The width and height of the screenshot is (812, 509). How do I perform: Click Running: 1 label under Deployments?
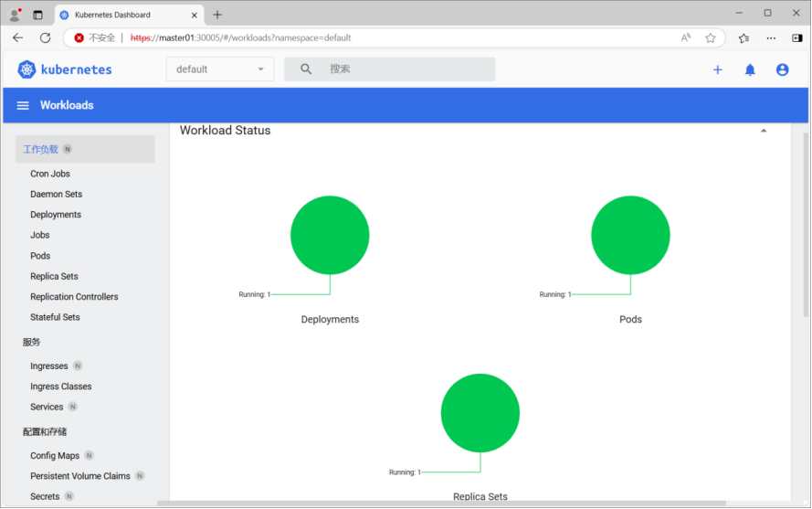(254, 294)
